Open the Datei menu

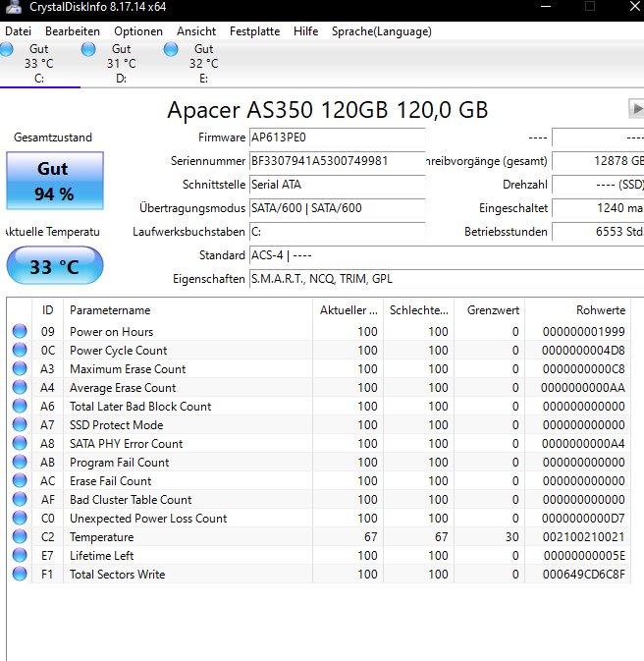click(18, 31)
